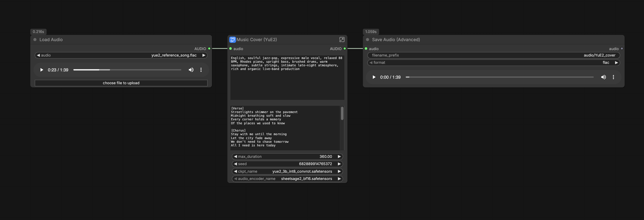Select previous ckpt_name checkpoint
The height and width of the screenshot is (220, 644).
coord(235,172)
